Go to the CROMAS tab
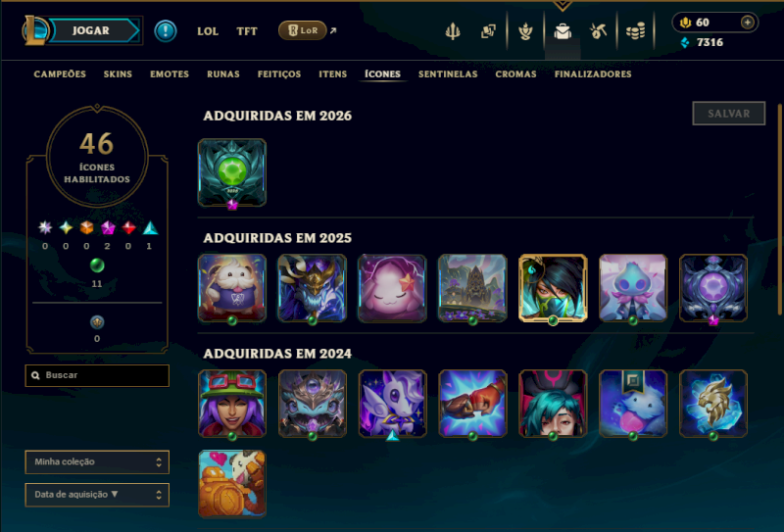784x532 pixels. pos(516,74)
